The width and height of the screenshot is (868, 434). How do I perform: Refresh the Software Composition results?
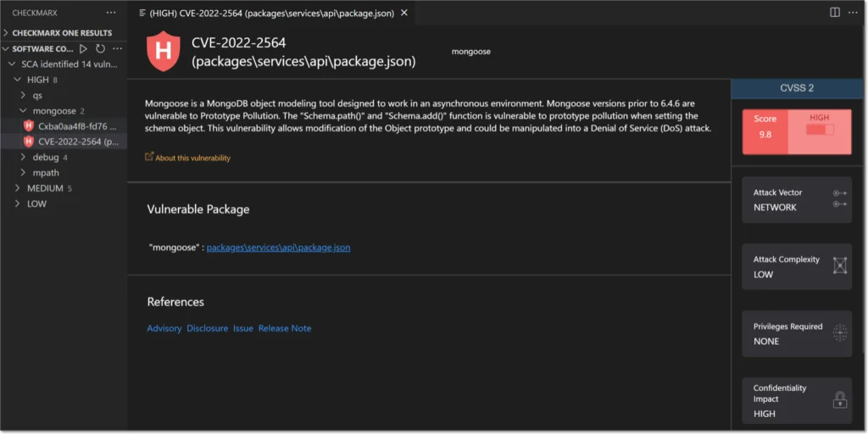point(100,48)
